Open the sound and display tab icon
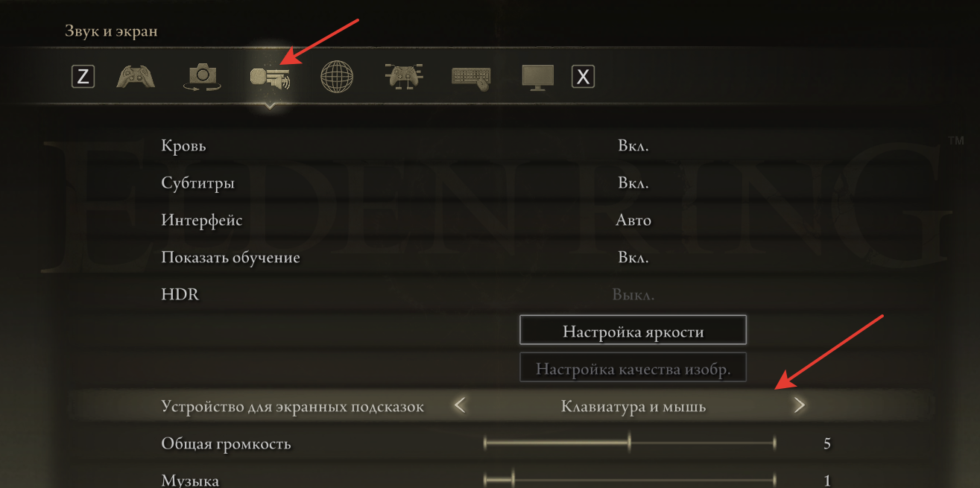980x488 pixels. click(270, 77)
